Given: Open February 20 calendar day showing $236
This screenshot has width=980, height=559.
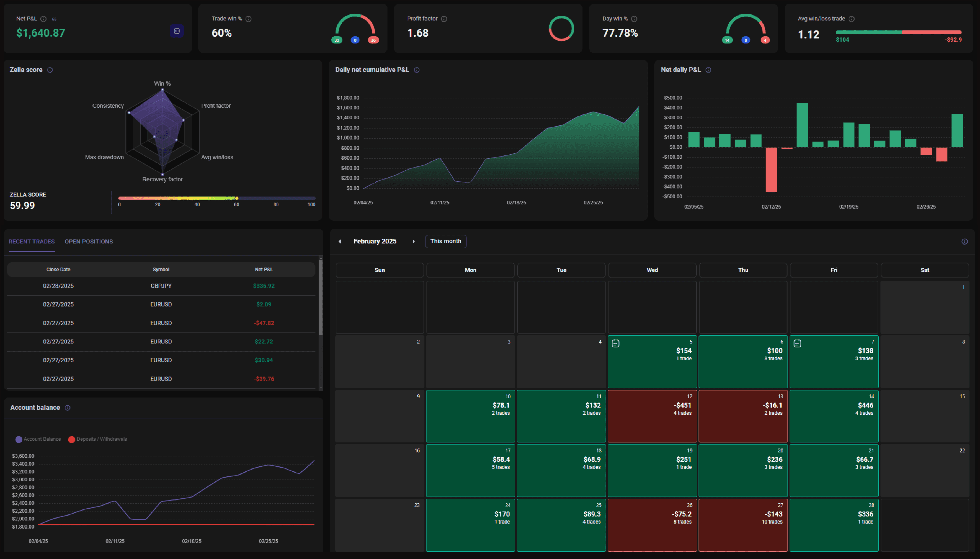Looking at the screenshot, I should click(743, 470).
